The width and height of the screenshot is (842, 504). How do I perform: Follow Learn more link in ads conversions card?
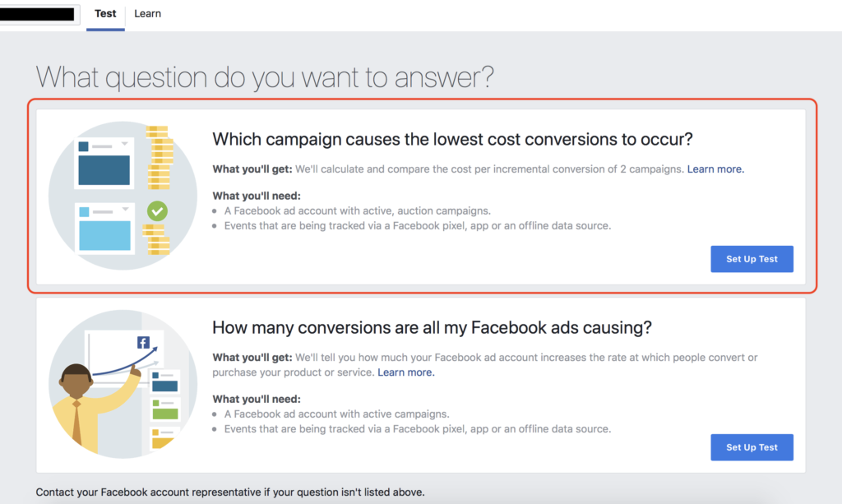point(406,372)
